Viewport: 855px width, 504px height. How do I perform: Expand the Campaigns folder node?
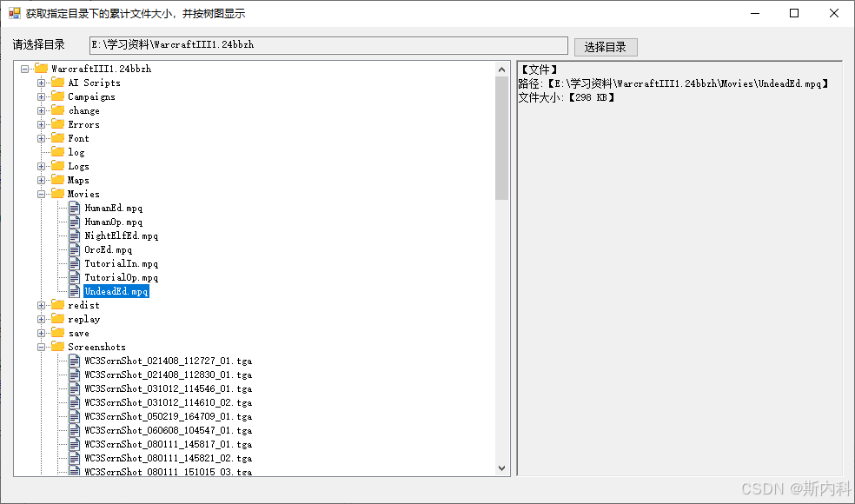[41, 96]
